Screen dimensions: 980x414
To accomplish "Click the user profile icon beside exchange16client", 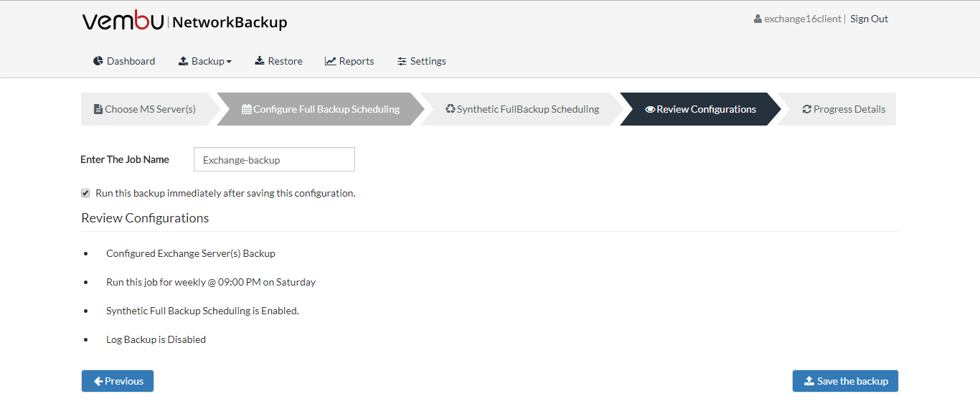I will [758, 19].
